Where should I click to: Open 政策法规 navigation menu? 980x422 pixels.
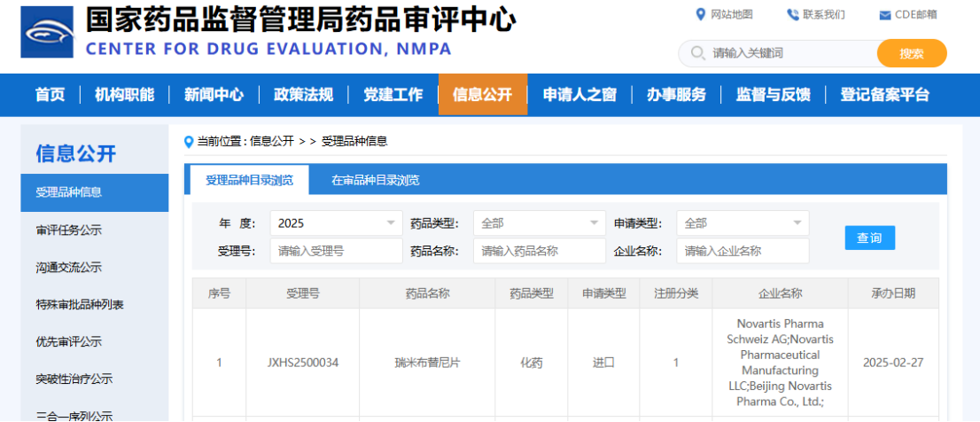pyautogui.click(x=303, y=95)
